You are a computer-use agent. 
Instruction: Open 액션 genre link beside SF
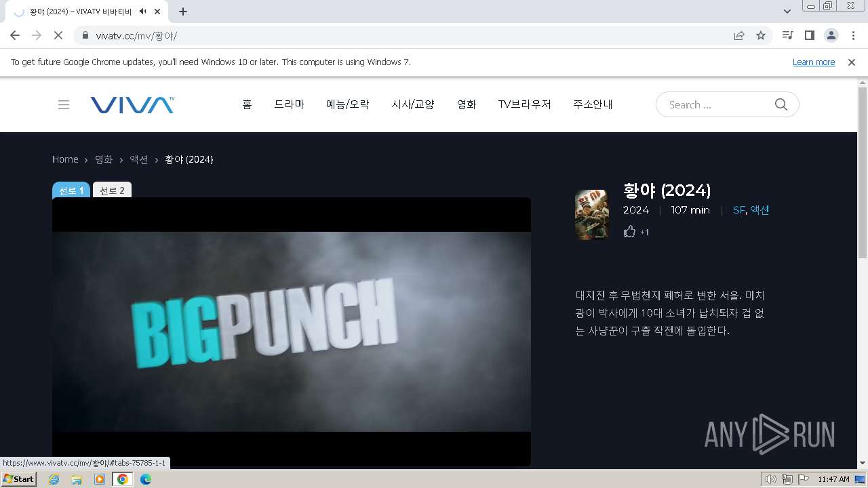pos(759,210)
